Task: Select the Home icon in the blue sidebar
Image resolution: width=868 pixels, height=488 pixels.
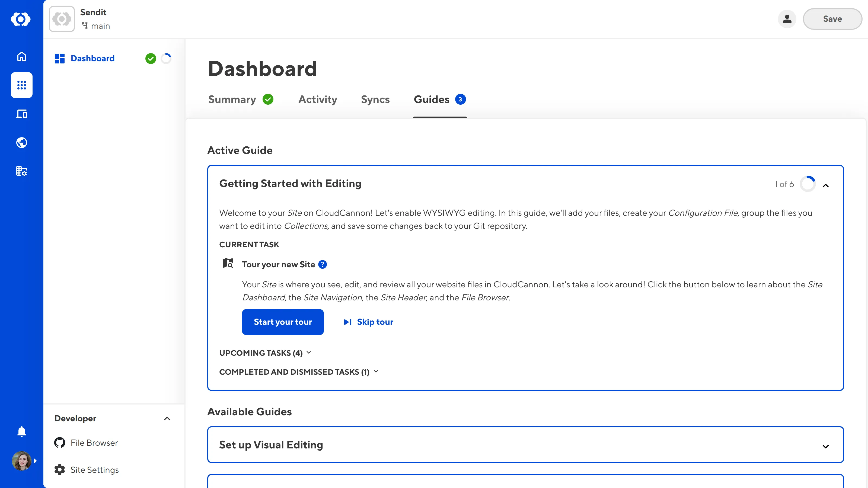Action: click(21, 57)
